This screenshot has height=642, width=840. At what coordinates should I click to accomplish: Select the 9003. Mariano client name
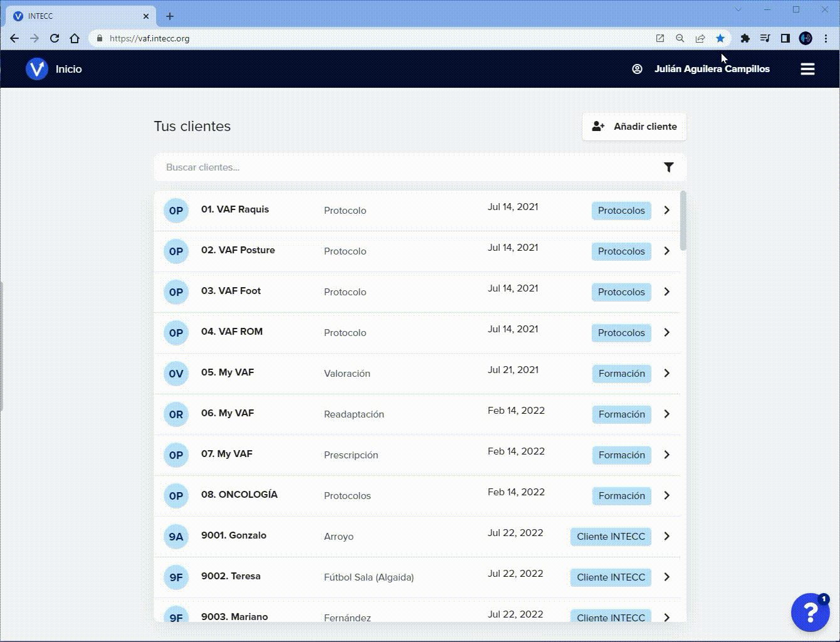(x=234, y=617)
